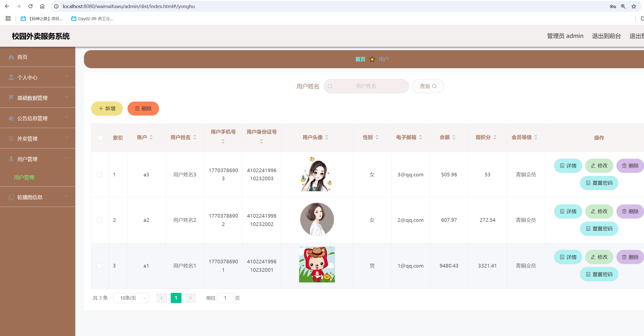644x336 pixels.
Task: Open the 码神之路 bookmark
Action: [42, 19]
